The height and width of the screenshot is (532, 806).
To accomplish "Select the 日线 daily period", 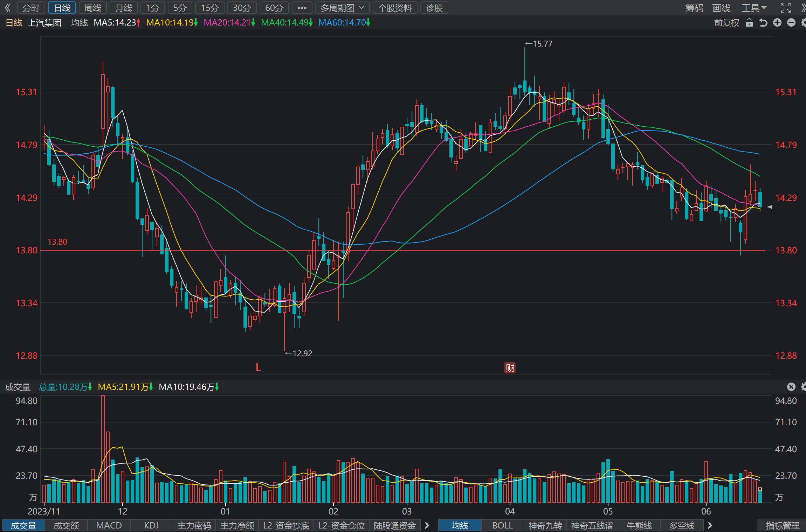I will click(x=62, y=8).
